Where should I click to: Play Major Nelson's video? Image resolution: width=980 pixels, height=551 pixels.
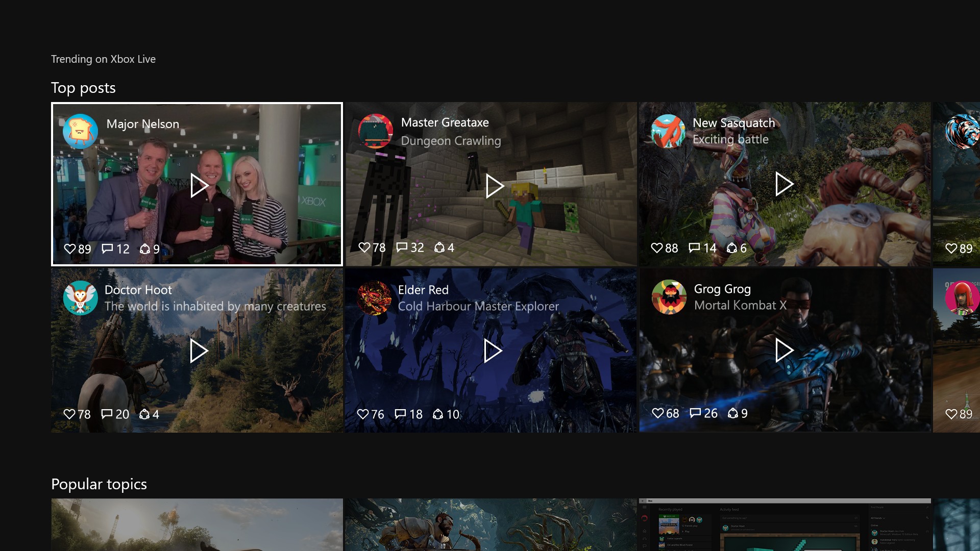(x=199, y=185)
